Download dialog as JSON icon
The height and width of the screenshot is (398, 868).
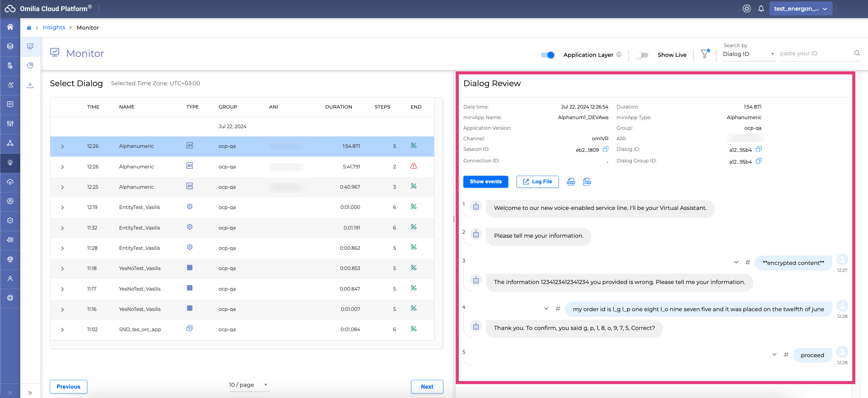coord(571,182)
